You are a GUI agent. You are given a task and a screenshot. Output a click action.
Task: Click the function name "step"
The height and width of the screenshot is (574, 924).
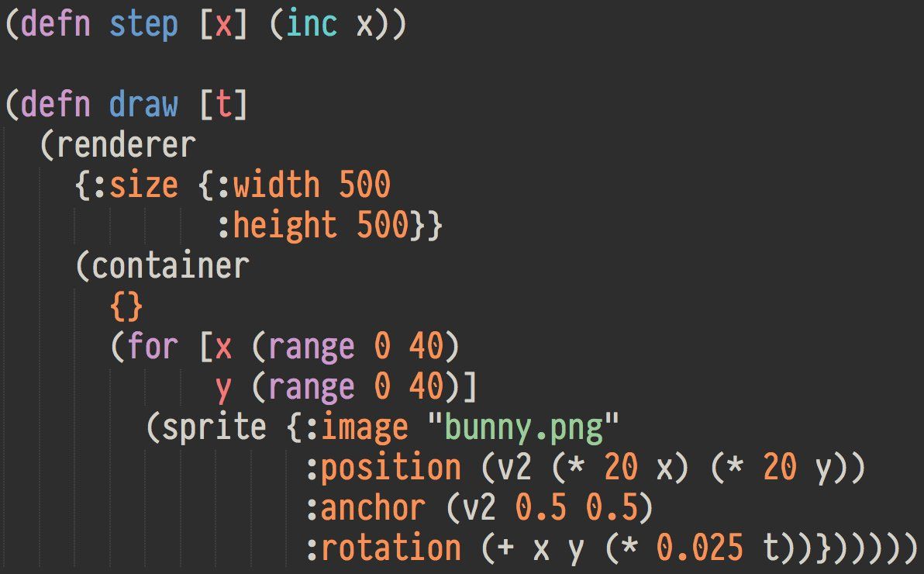pyautogui.click(x=143, y=25)
